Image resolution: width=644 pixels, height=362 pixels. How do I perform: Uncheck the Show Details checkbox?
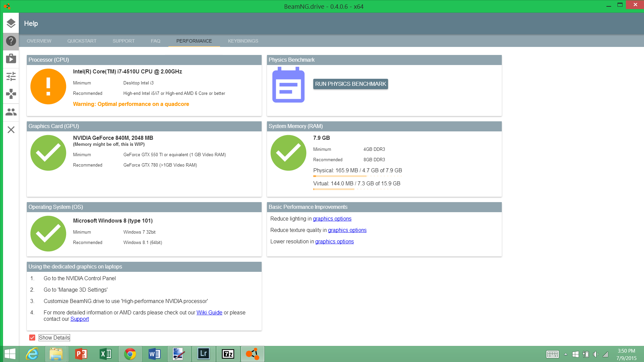click(x=32, y=338)
